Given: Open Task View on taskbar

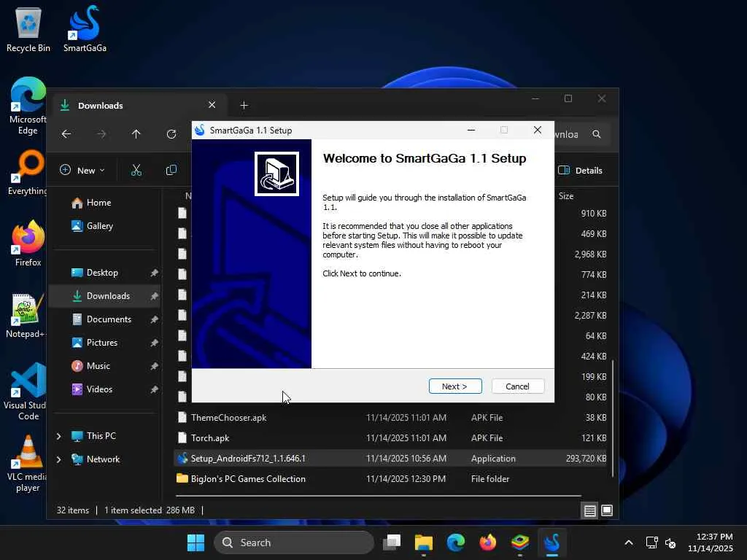Looking at the screenshot, I should click(392, 542).
